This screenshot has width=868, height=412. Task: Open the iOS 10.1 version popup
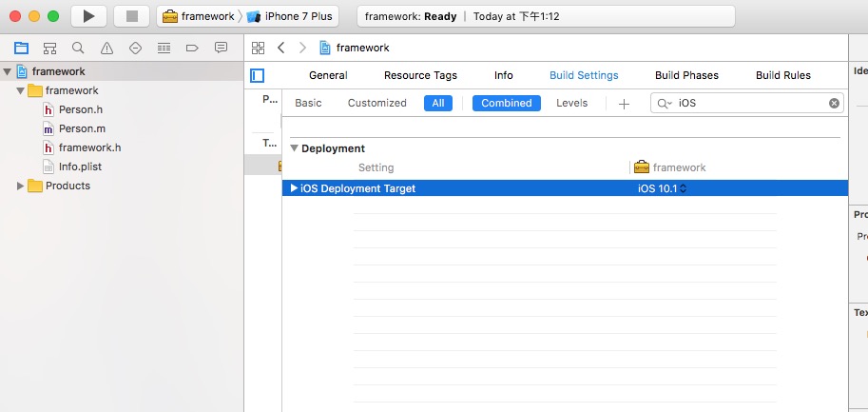(662, 188)
